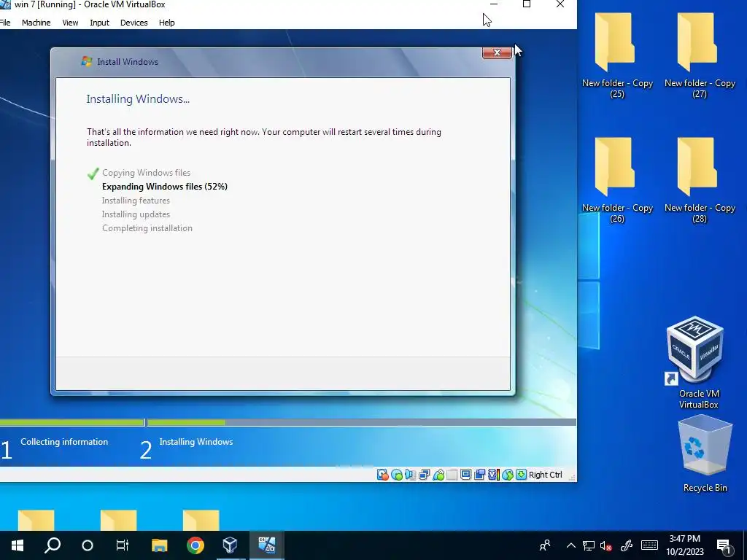Image resolution: width=747 pixels, height=560 pixels.
Task: Close the win 7 VirtualBox window
Action: click(560, 5)
